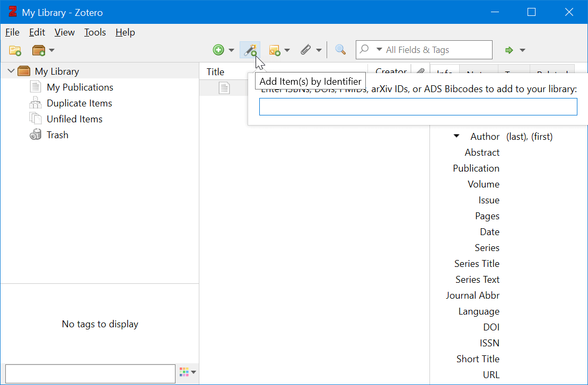Open the new library/group icon
The image size is (588, 385).
point(39,50)
